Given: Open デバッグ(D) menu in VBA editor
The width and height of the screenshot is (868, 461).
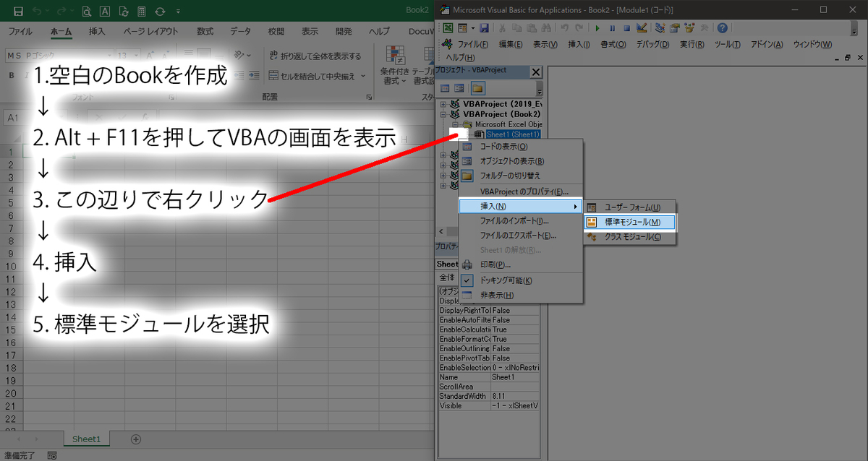Looking at the screenshot, I should point(654,44).
